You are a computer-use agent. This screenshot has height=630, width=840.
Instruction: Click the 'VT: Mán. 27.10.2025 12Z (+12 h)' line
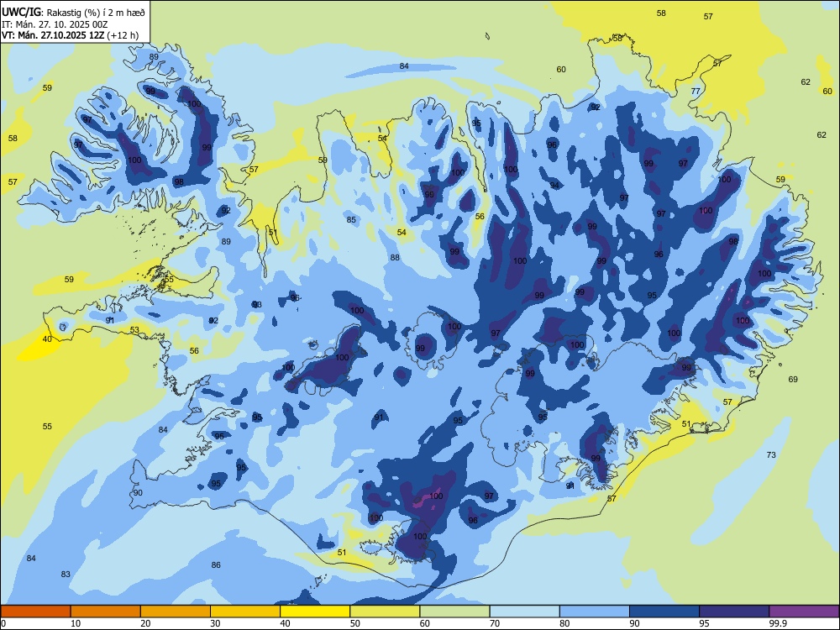point(70,35)
